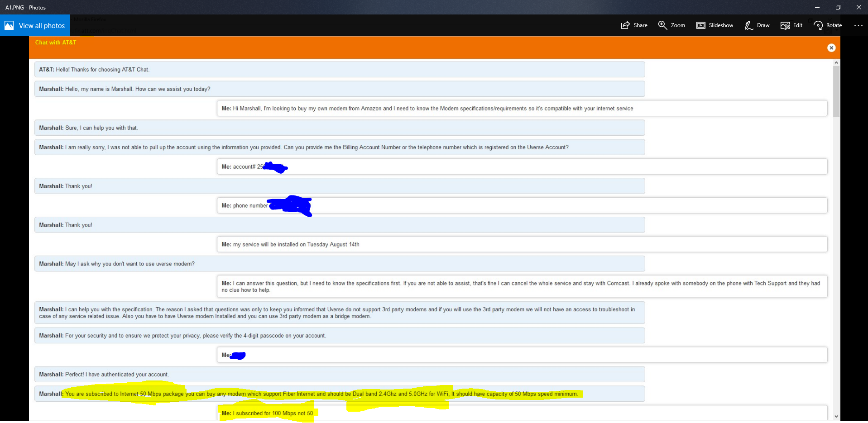Click the 'account#' message

(x=522, y=167)
